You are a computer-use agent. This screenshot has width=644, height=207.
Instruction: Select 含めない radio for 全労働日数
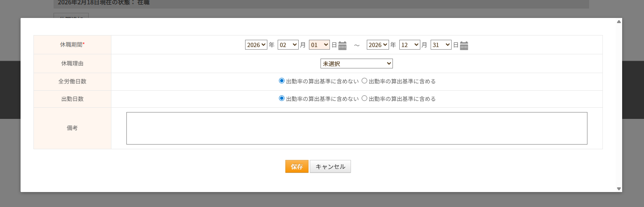click(x=282, y=80)
